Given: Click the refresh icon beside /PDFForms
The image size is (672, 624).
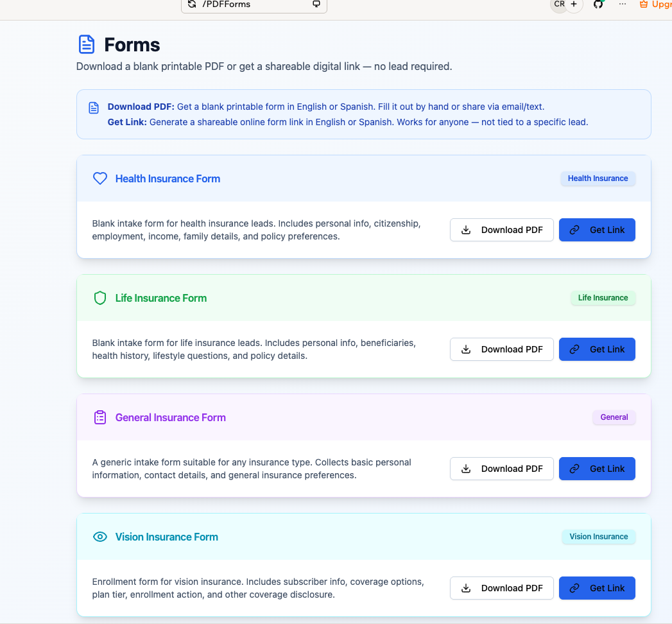Looking at the screenshot, I should tap(191, 4).
